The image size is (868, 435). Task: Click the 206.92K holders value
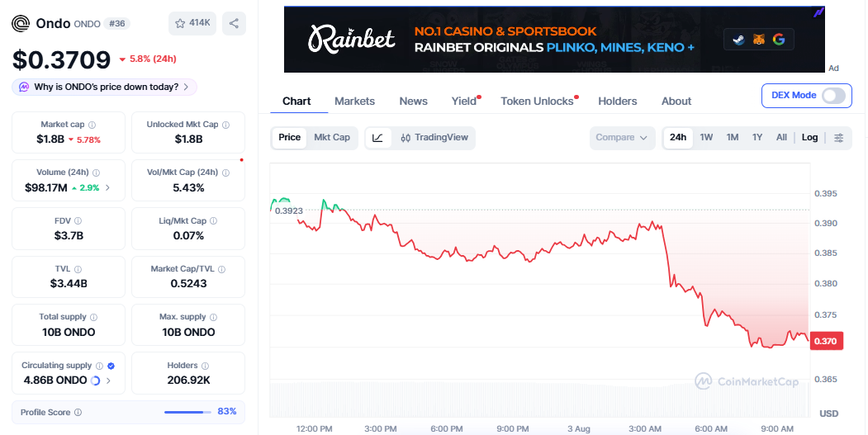(x=188, y=381)
